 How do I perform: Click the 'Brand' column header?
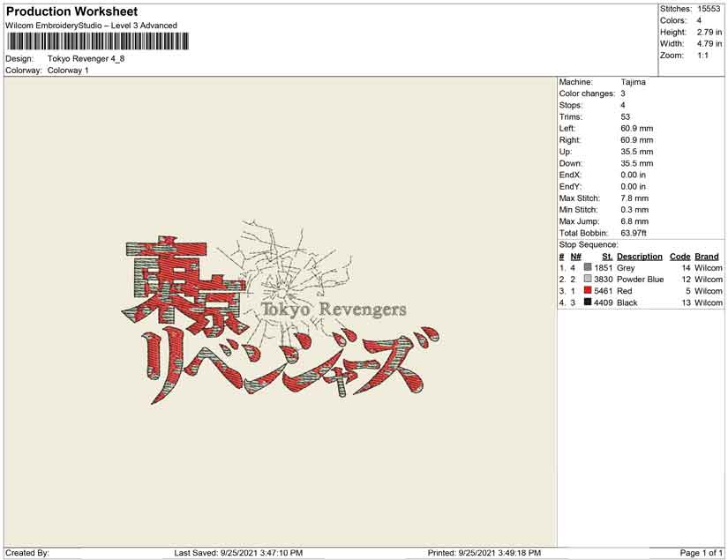pyautogui.click(x=707, y=257)
